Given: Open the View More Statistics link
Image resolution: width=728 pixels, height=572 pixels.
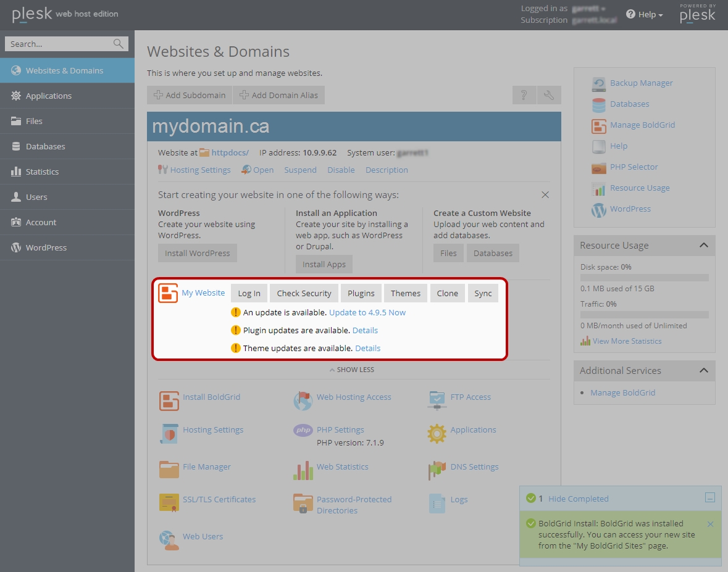Looking at the screenshot, I should (x=627, y=341).
